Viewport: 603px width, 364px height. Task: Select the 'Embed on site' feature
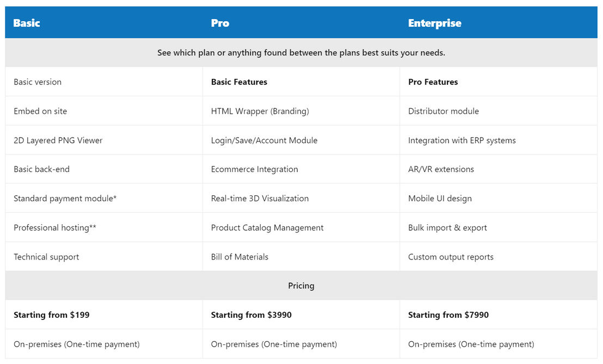(x=40, y=111)
